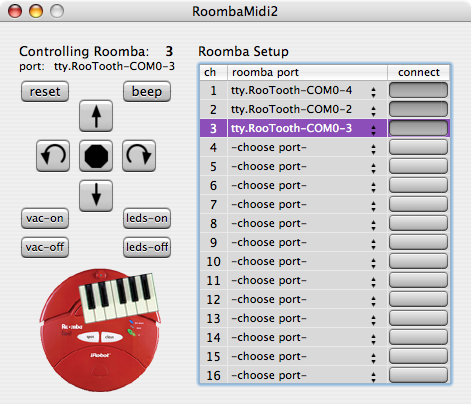471x404 pixels.
Task: Toggle connect for channel 16
Action: pos(418,375)
